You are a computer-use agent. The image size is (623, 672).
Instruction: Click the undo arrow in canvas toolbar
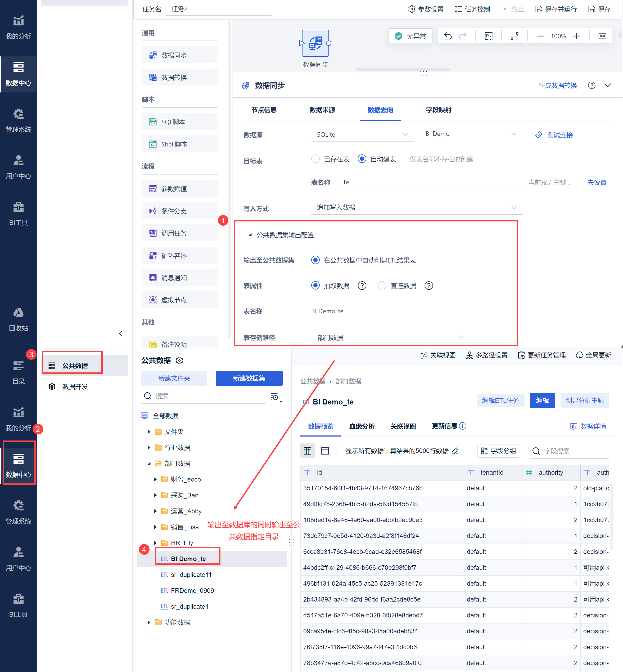click(x=448, y=36)
